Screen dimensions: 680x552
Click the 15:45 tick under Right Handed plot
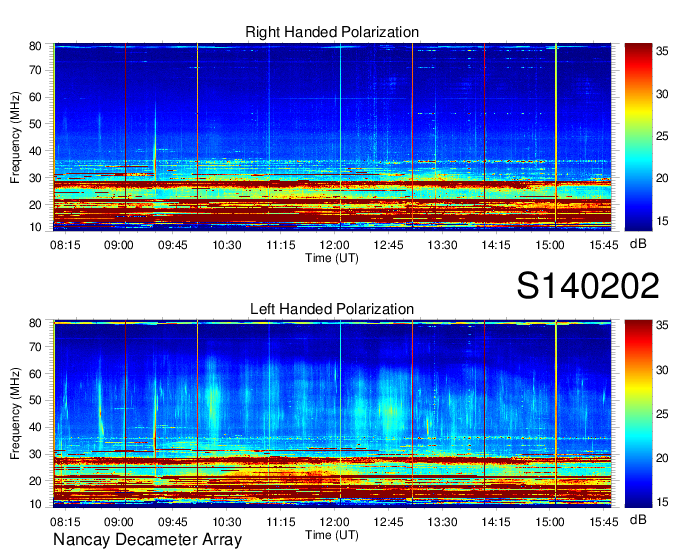click(604, 245)
